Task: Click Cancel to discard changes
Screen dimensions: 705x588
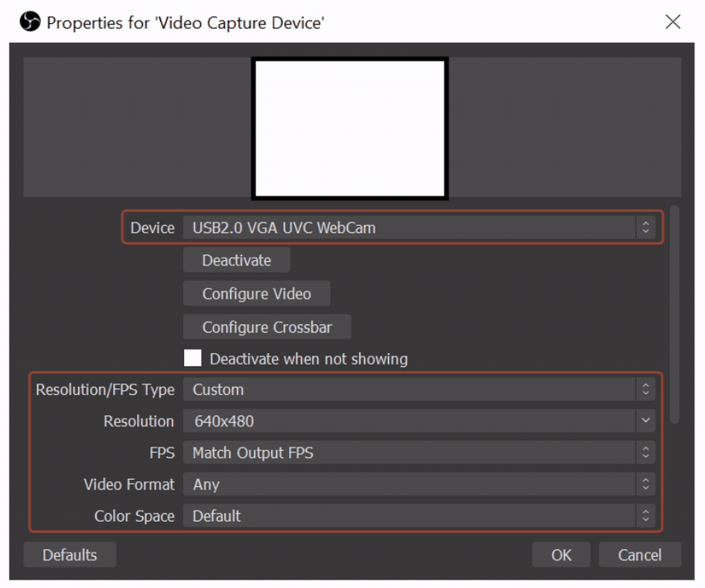Action: (639, 555)
